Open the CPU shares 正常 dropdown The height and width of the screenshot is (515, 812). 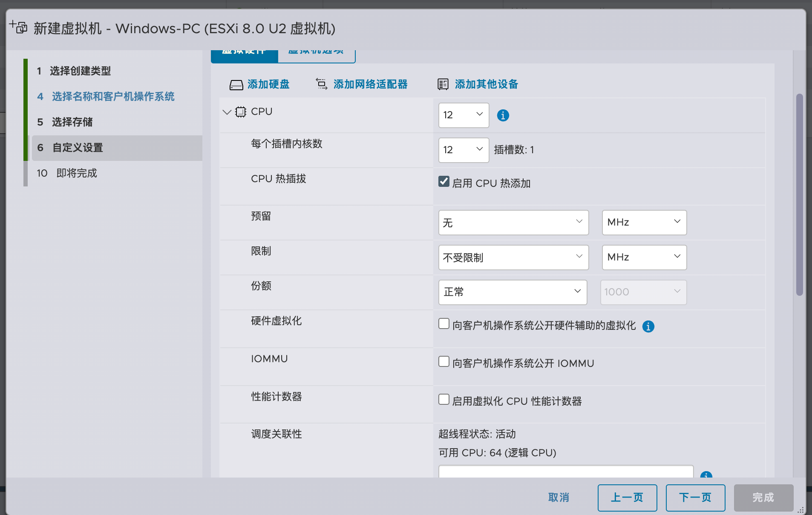pyautogui.click(x=513, y=292)
